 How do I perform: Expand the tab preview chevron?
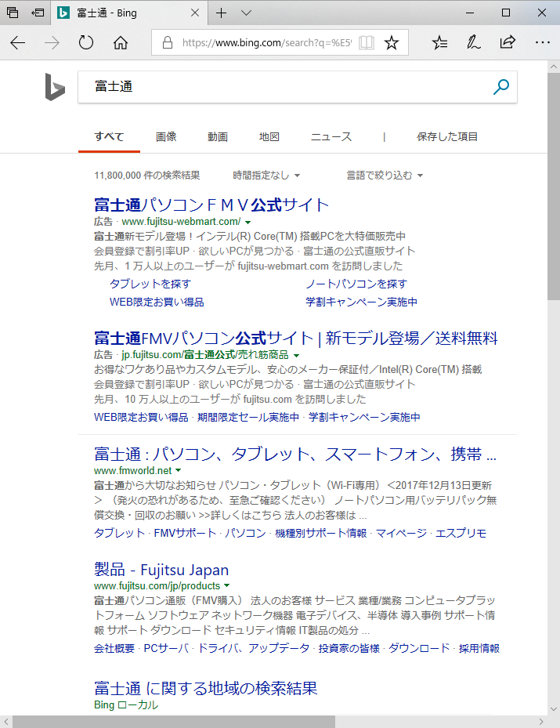[246, 13]
